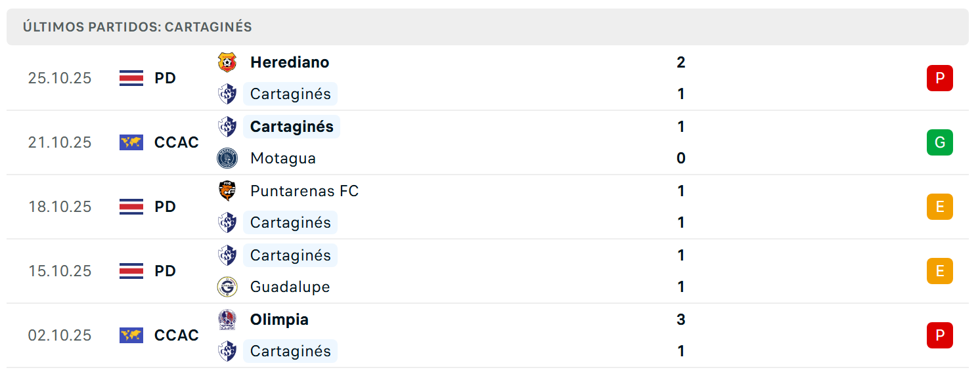Open the Guadalupe team link

tap(290, 287)
